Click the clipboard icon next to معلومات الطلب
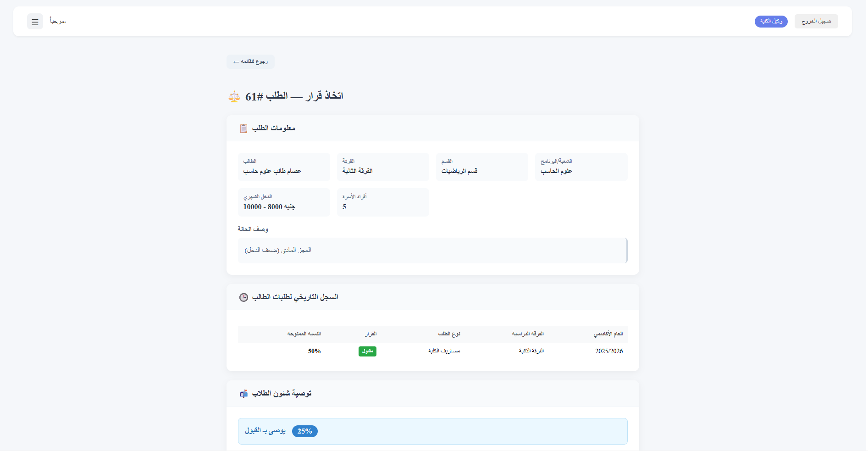This screenshot has width=868, height=451. pyautogui.click(x=243, y=128)
